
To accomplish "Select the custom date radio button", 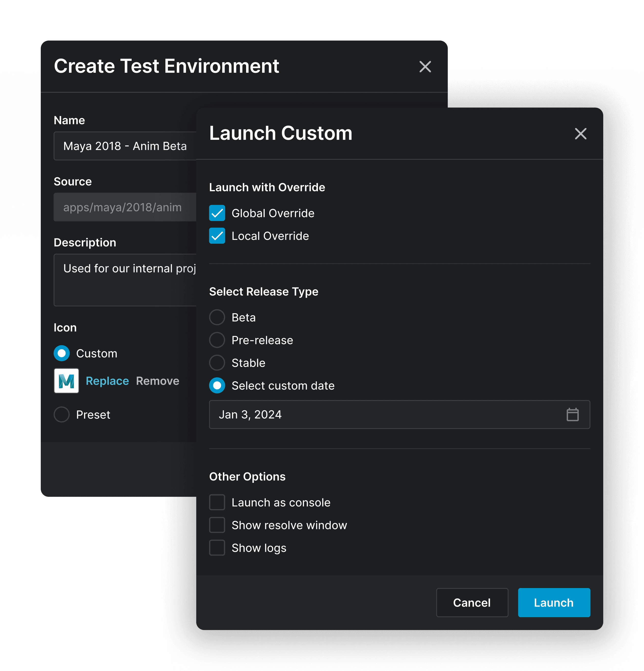I will (217, 386).
